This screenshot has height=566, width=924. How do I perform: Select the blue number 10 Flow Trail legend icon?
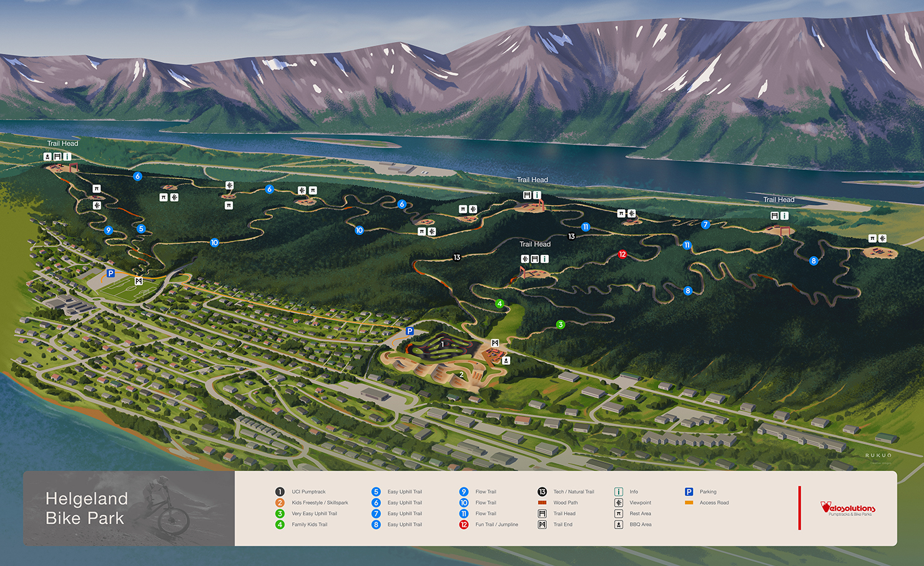click(x=464, y=502)
